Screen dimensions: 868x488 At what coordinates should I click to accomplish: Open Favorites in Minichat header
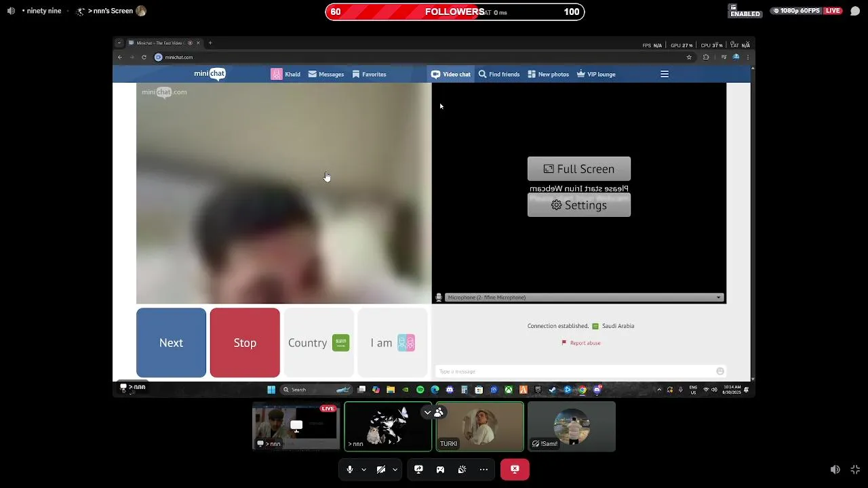point(369,74)
